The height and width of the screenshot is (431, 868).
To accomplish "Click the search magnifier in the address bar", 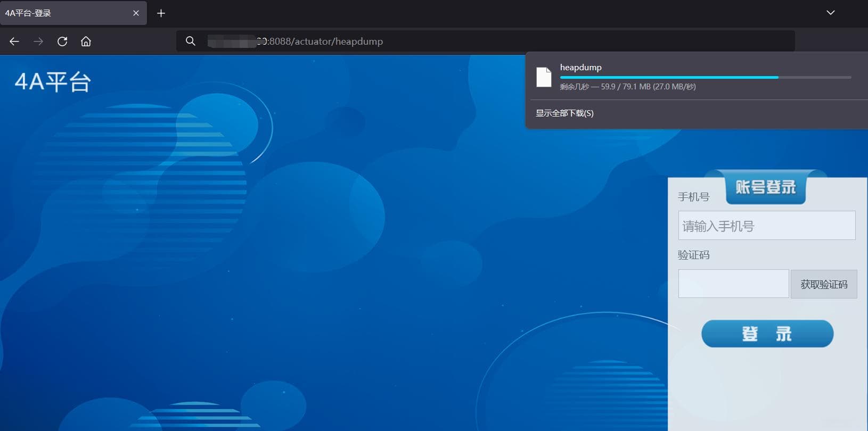I will click(x=190, y=41).
